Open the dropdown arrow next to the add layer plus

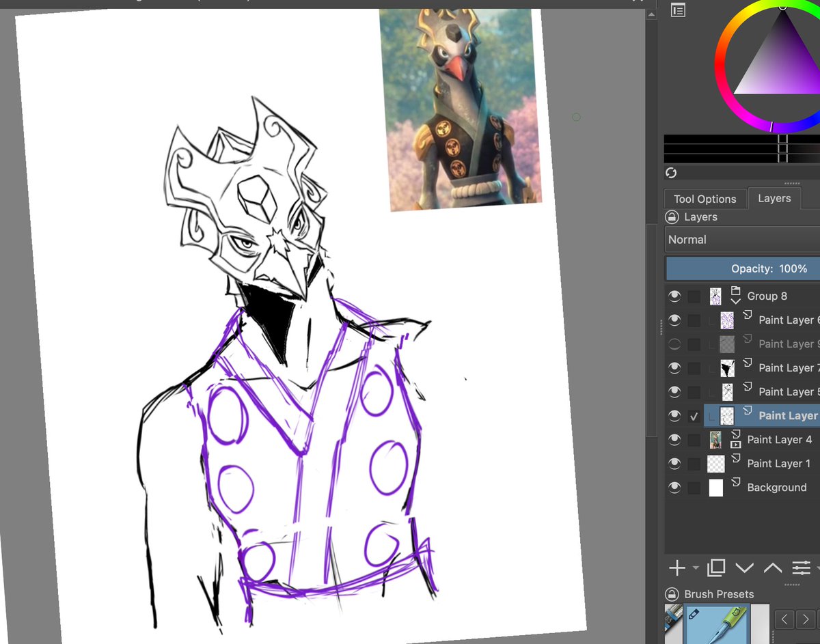[x=696, y=568]
